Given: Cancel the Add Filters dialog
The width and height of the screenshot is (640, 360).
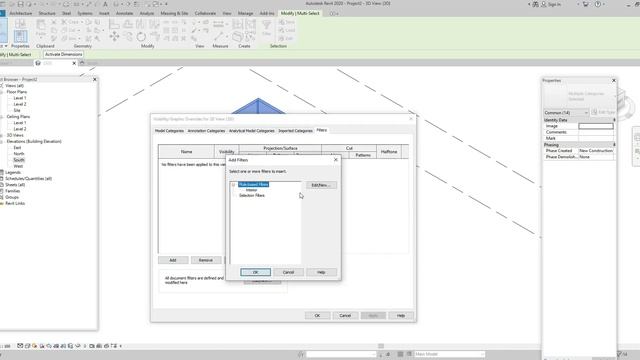Looking at the screenshot, I should 288,272.
